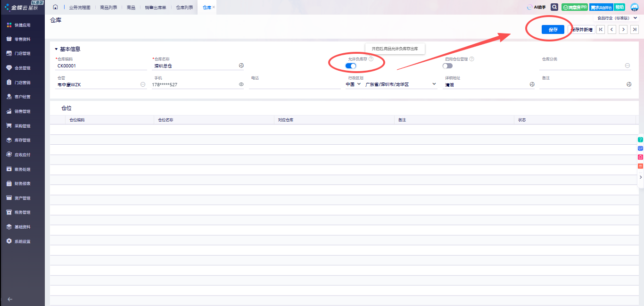Open the search magnifier icon in header

554,7
